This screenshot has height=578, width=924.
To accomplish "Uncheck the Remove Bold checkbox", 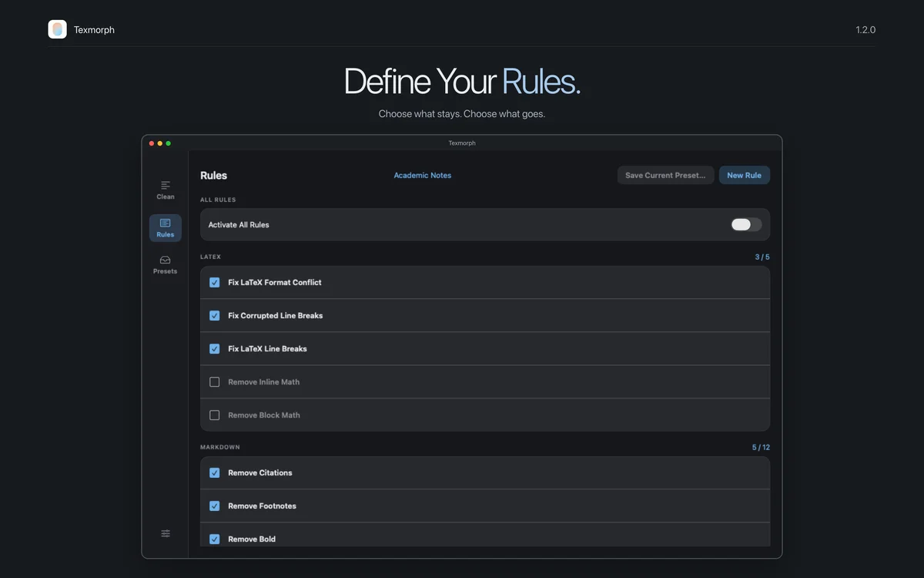I will pyautogui.click(x=215, y=539).
